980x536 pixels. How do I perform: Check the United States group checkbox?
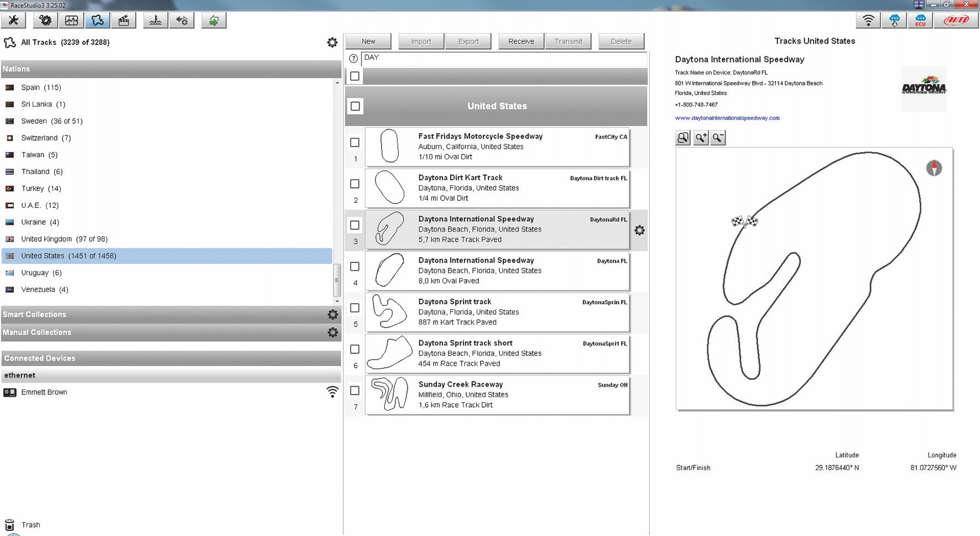click(x=355, y=106)
